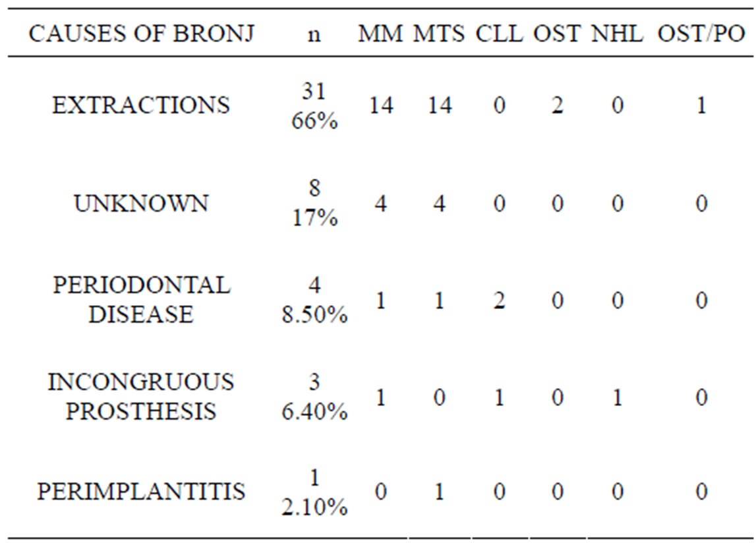The height and width of the screenshot is (543, 756).
Task: Click the NHL value in INCONGRUOUS PROSTHESIS row
Action: tap(618, 398)
